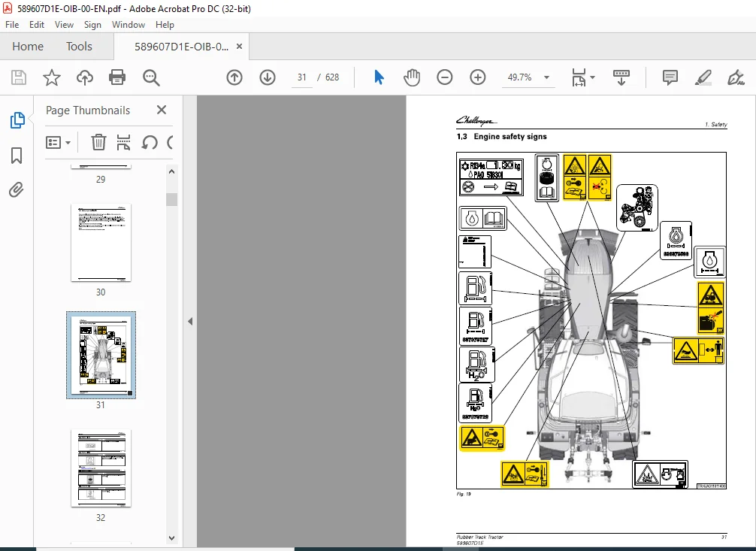Screen dimensions: 756x551
Task: Open the Page Thumbnails sidebar icon
Action: (x=17, y=120)
